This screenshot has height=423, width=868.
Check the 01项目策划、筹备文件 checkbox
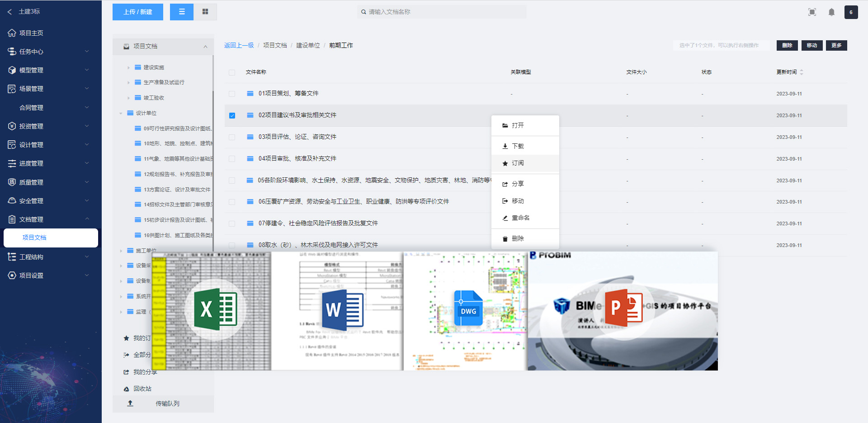(x=232, y=94)
